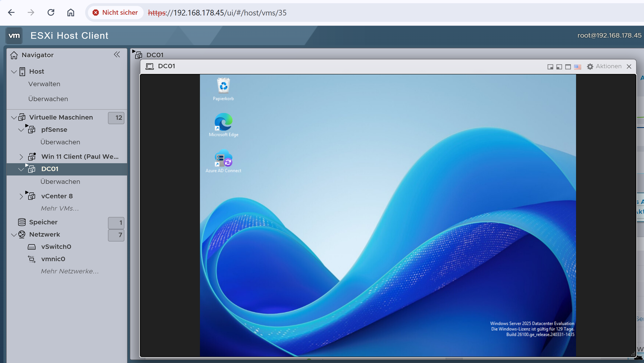644x363 pixels.
Task: Collapse the Navigator panel with double chevron
Action: [x=117, y=54]
